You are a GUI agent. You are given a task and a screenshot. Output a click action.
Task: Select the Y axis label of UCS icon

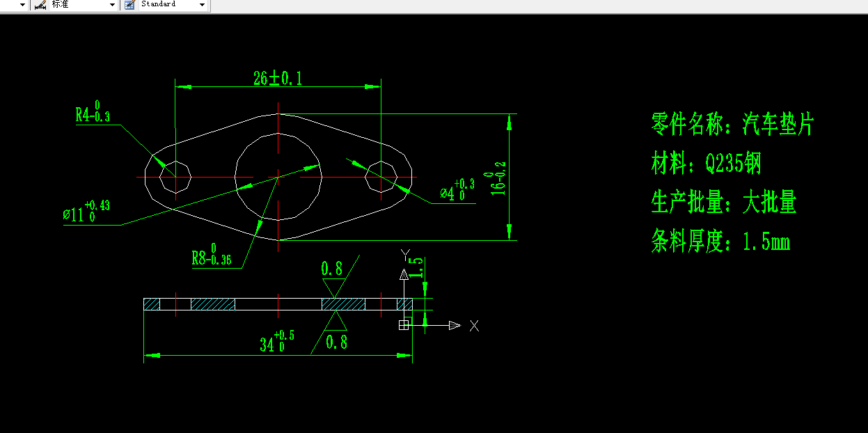[406, 254]
